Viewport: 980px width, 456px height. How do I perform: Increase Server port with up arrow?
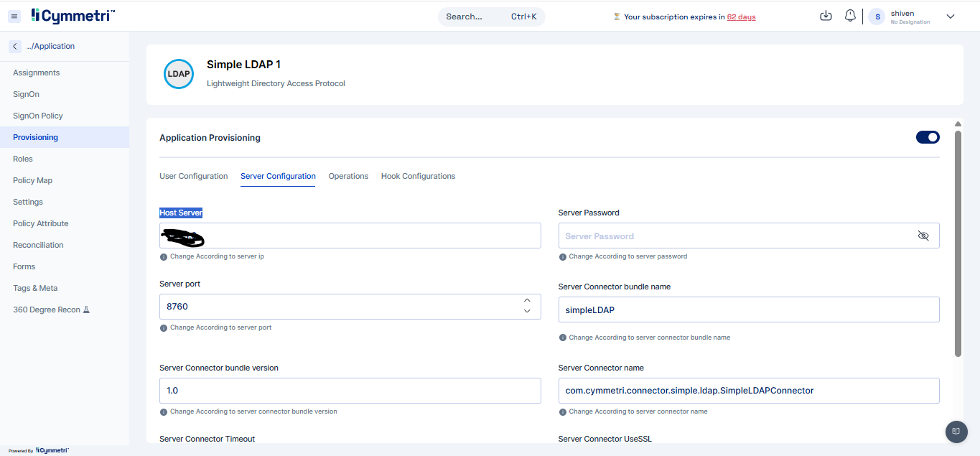point(527,300)
